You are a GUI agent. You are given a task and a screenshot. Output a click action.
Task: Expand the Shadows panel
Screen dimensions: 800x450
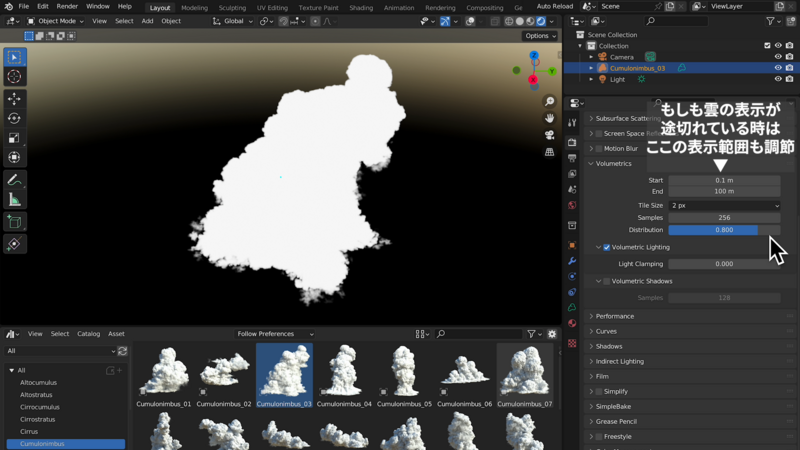coord(609,346)
